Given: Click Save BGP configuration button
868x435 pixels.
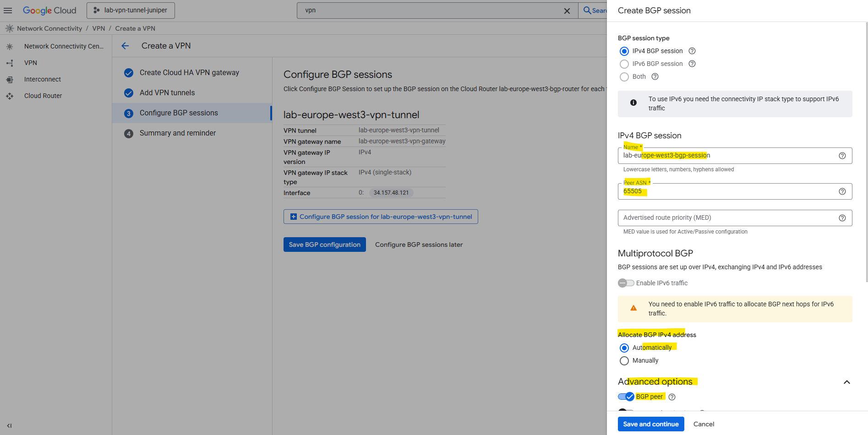Looking at the screenshot, I should [x=324, y=245].
